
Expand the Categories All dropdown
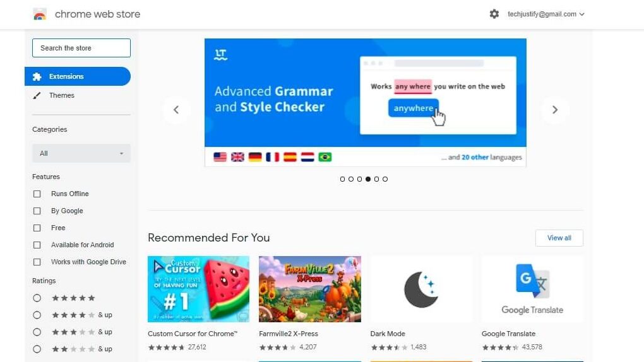[81, 153]
